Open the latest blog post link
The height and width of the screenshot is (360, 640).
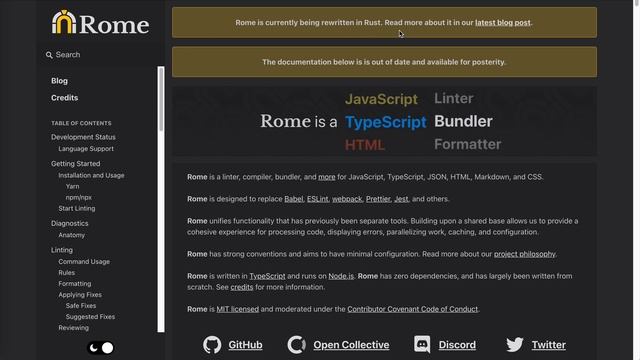(x=503, y=23)
